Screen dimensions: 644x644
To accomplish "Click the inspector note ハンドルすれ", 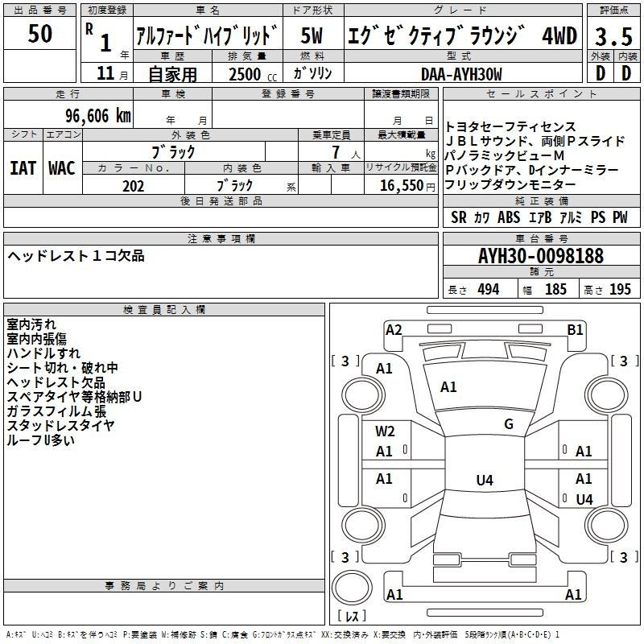I will [43, 353].
